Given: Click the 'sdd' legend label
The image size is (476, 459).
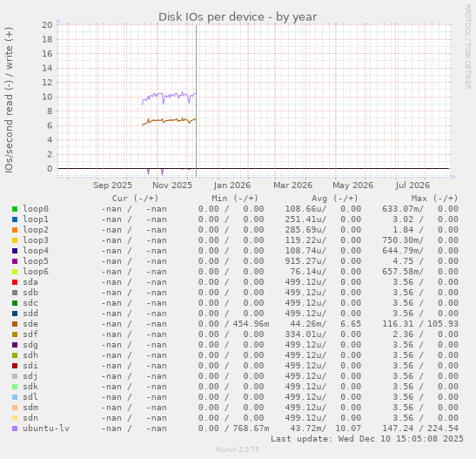Looking at the screenshot, I should [x=30, y=314].
